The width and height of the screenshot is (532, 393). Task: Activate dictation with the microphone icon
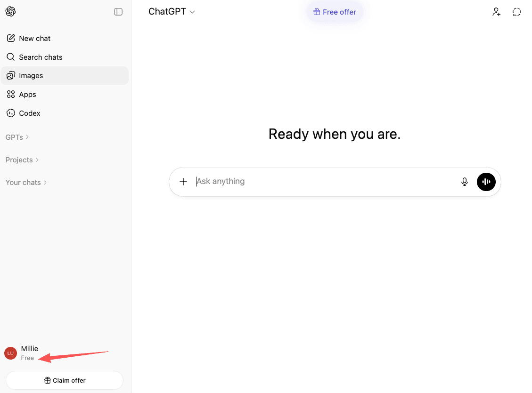(465, 182)
